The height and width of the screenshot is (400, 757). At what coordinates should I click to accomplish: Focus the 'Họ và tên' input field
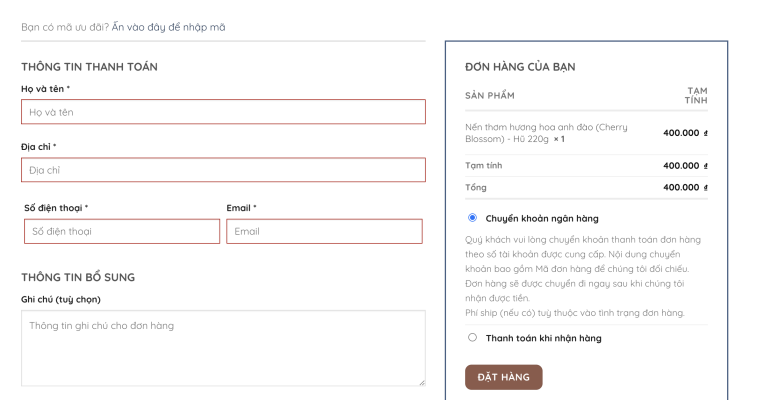pyautogui.click(x=223, y=112)
